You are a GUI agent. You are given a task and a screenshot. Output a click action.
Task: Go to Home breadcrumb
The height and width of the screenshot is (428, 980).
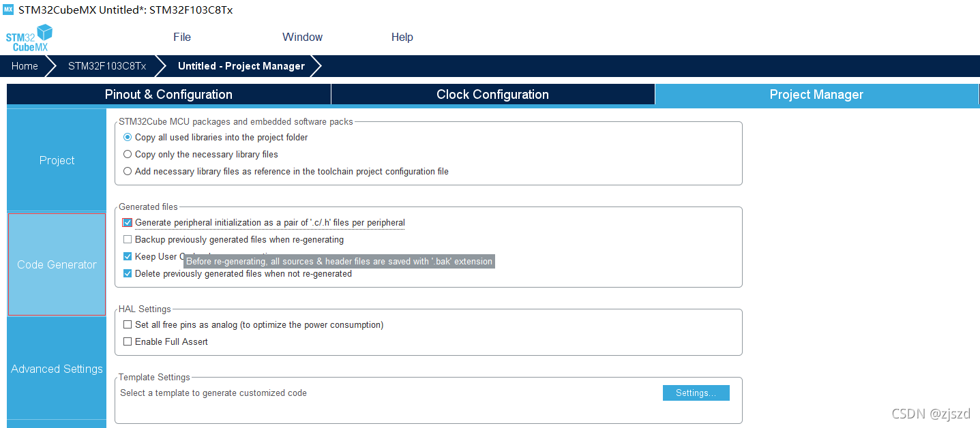click(25, 66)
